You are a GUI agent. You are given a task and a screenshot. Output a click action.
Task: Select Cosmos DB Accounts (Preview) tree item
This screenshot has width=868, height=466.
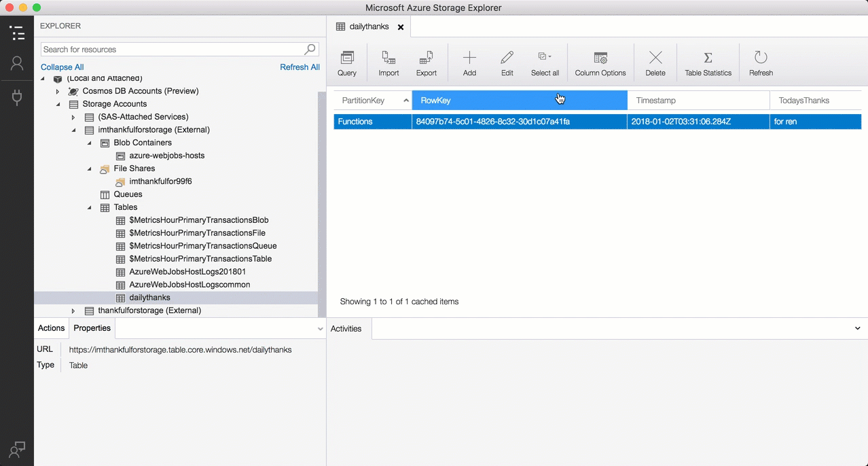141,91
